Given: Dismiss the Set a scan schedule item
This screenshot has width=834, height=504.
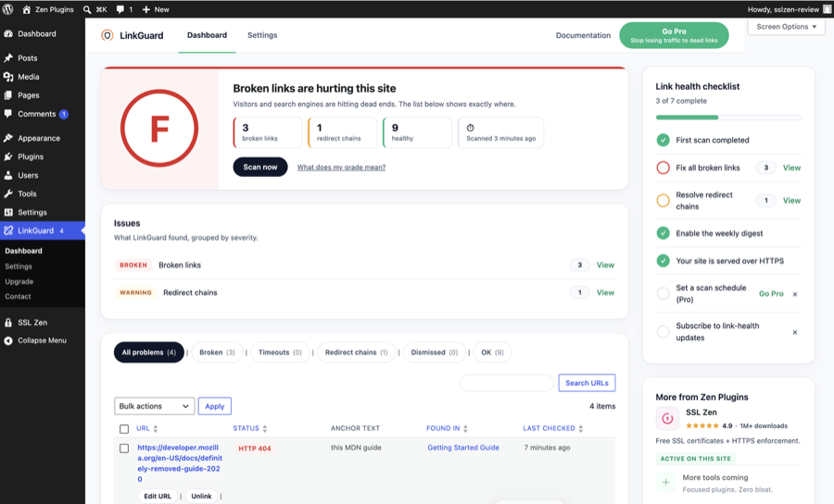Looking at the screenshot, I should point(795,294).
